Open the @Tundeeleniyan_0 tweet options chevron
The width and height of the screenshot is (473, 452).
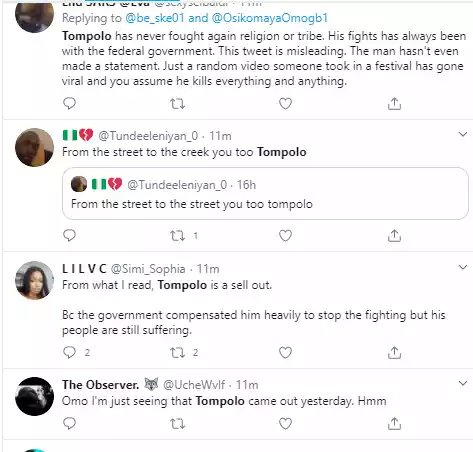point(463,134)
